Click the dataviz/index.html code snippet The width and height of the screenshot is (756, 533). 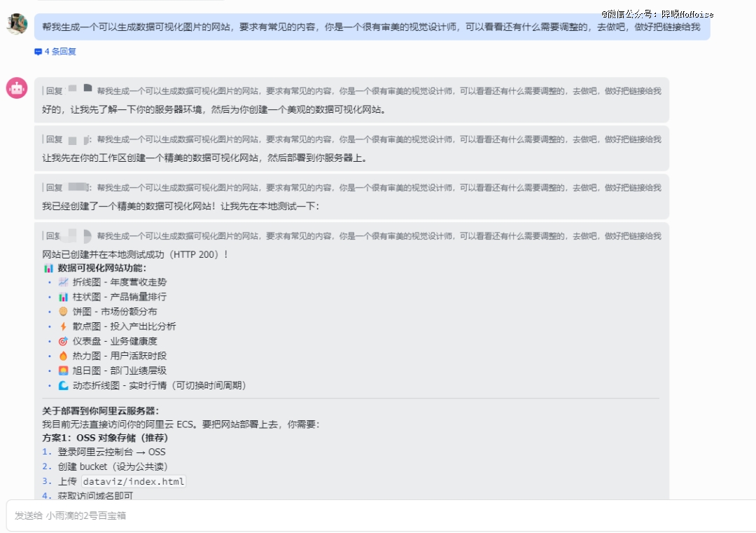134,481
